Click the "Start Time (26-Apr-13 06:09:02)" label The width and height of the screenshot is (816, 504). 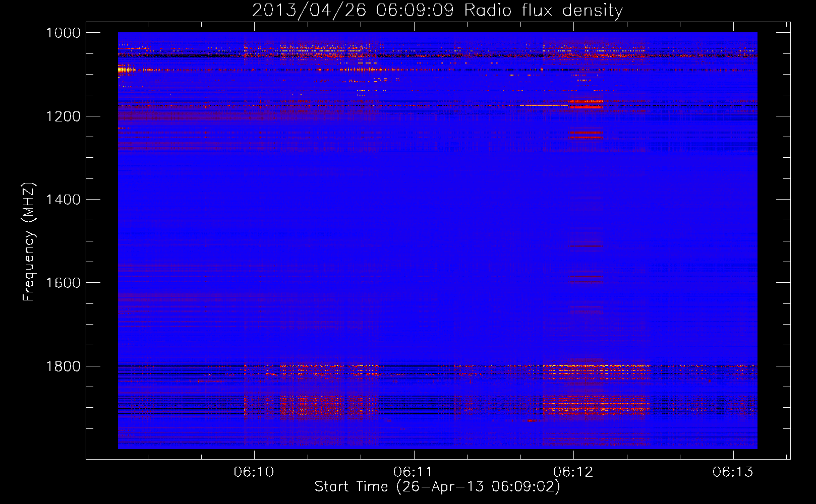(437, 487)
